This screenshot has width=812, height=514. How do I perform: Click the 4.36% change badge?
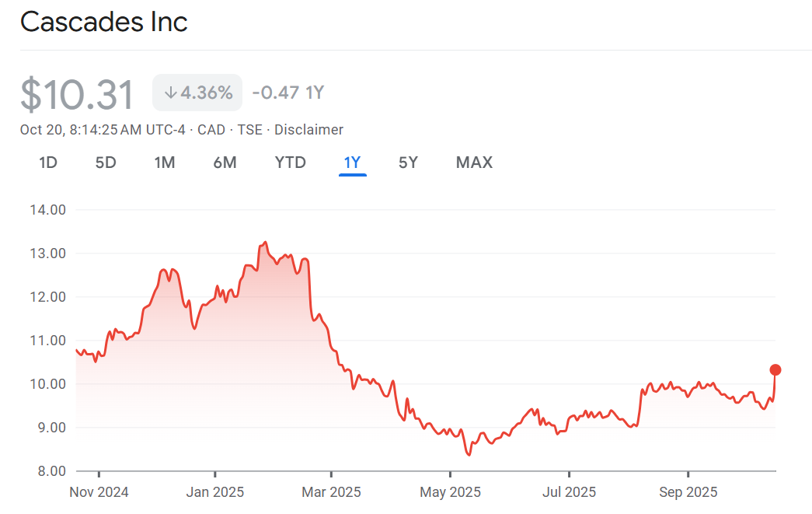click(197, 93)
